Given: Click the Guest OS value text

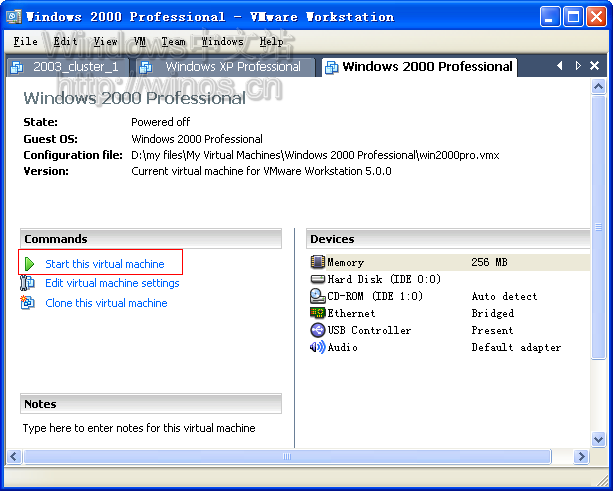Looking at the screenshot, I should click(x=197, y=139).
